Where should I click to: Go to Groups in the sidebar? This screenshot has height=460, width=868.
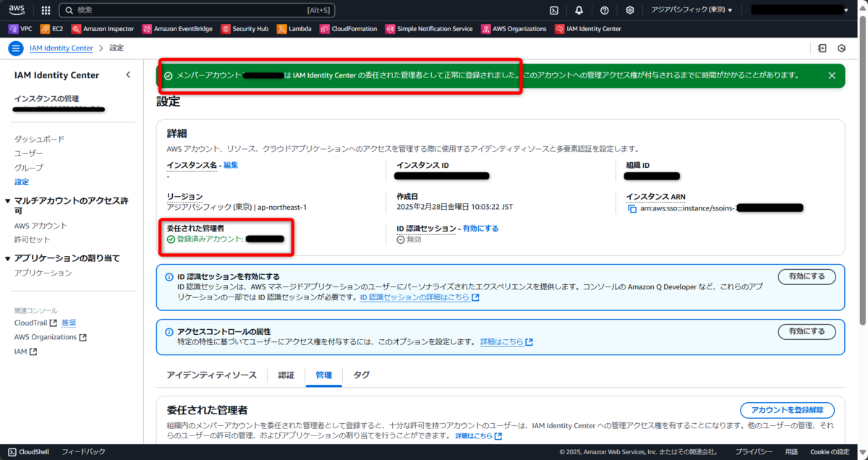(x=29, y=168)
